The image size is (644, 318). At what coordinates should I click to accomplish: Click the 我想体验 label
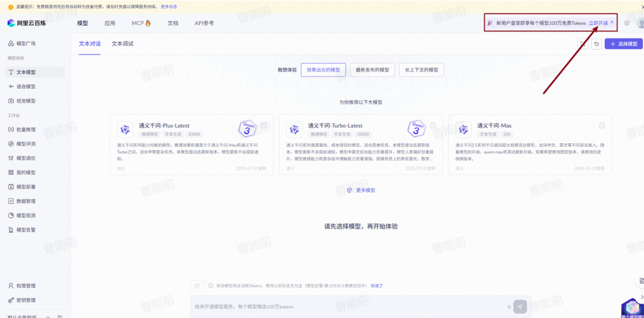tap(287, 70)
